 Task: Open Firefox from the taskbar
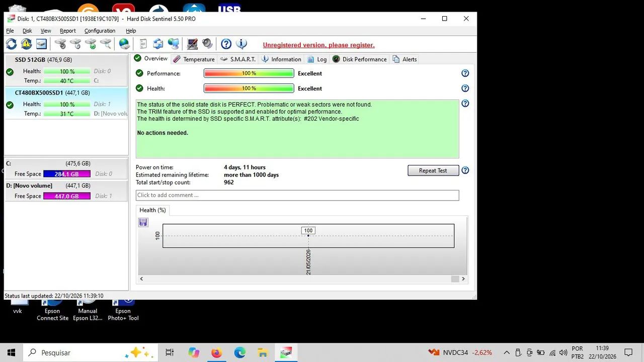pos(216,352)
